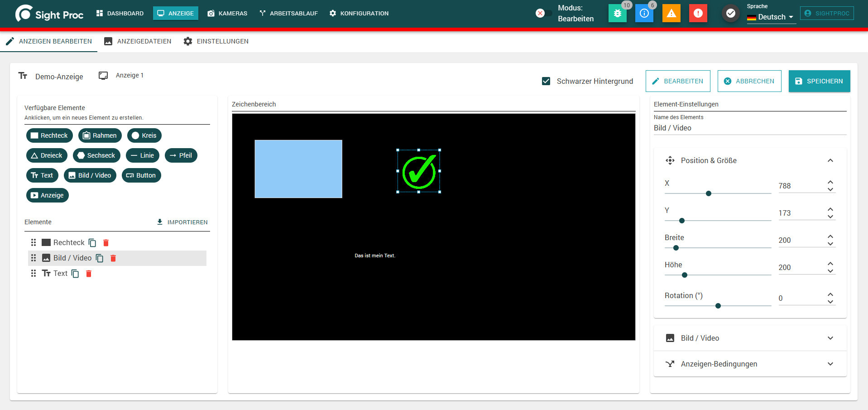The height and width of the screenshot is (410, 868).
Task: Open the Arbeitsablauf menu
Action: pyautogui.click(x=288, y=14)
